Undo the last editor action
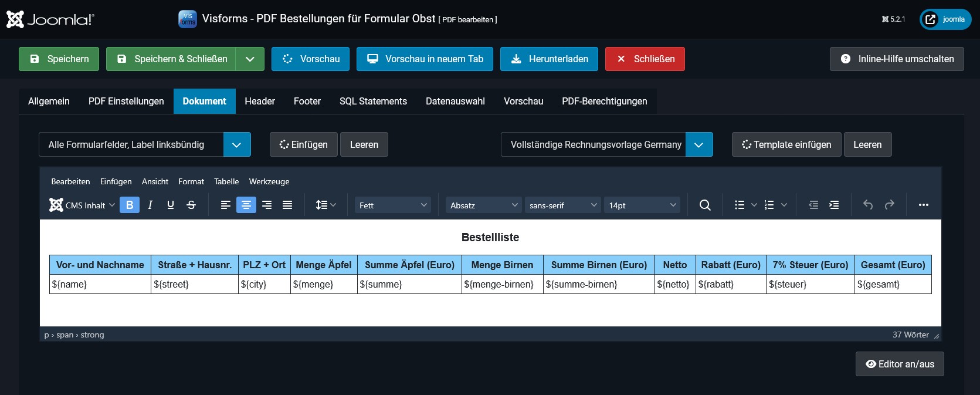 coord(868,205)
